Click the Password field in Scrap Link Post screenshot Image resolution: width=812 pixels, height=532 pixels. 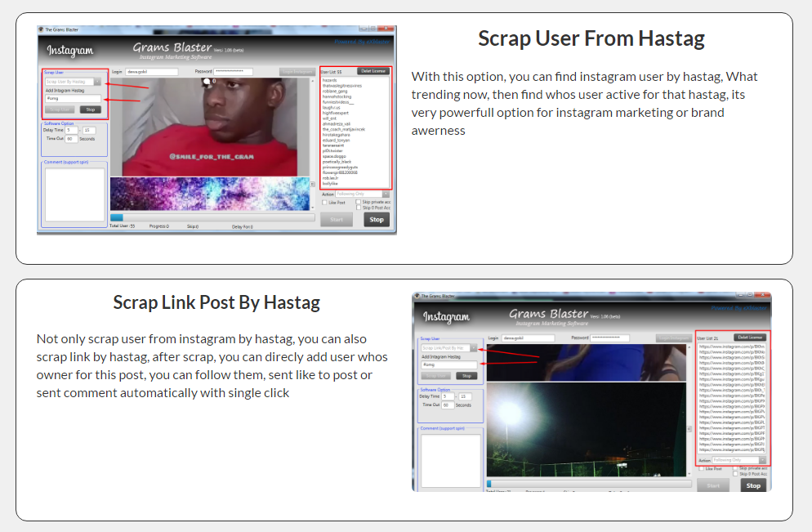tap(610, 338)
